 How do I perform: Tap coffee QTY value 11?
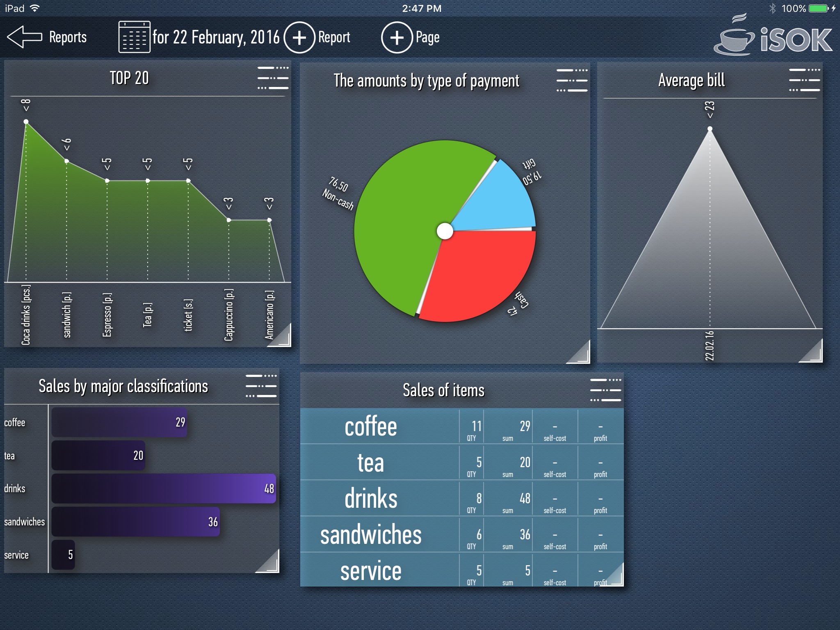[x=476, y=426]
